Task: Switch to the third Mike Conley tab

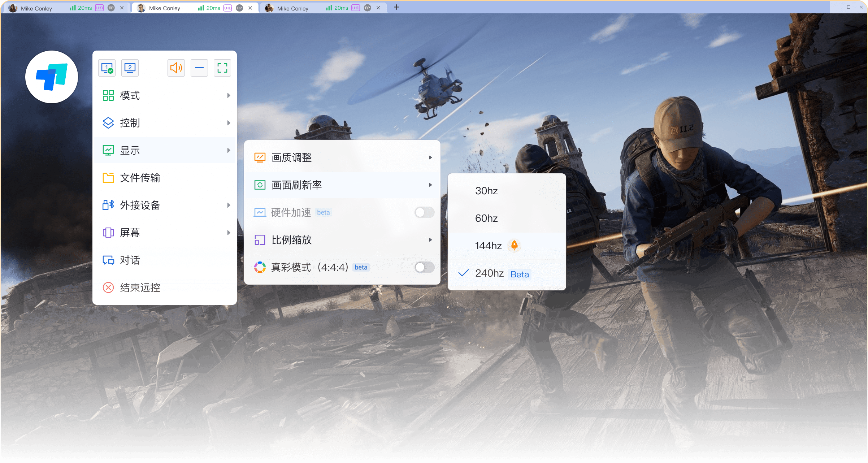Action: (293, 8)
